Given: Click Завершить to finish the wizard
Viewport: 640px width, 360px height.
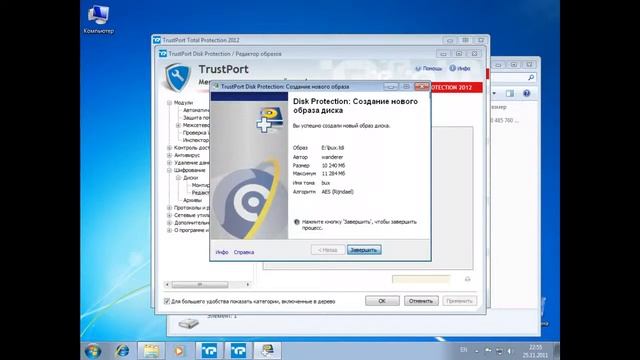Looking at the screenshot, I should pyautogui.click(x=364, y=250).
